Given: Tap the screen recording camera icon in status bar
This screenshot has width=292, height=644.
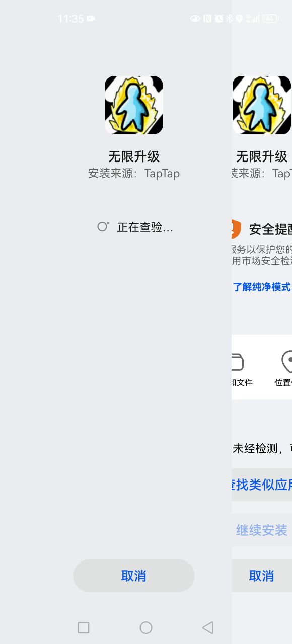Looking at the screenshot, I should pyautogui.click(x=91, y=19).
